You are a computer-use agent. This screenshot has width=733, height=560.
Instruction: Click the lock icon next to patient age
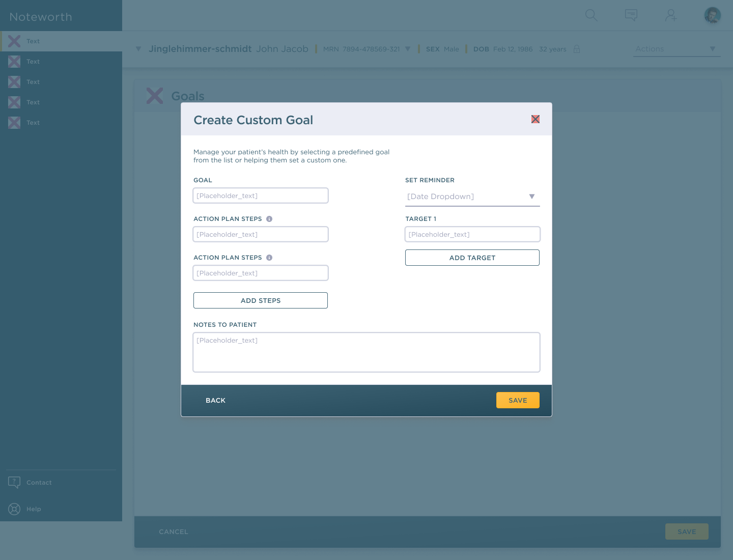point(577,49)
